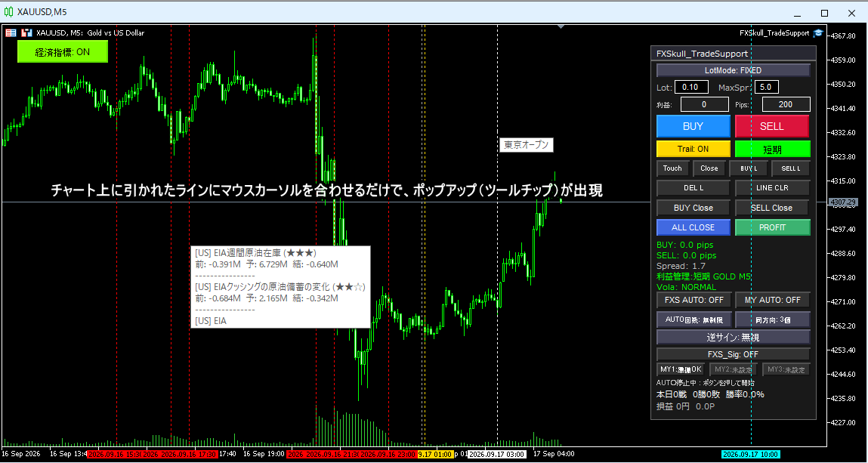This screenshot has width=868, height=463.
Task: Switch the 短期 profit mode button
Action: coord(772,149)
